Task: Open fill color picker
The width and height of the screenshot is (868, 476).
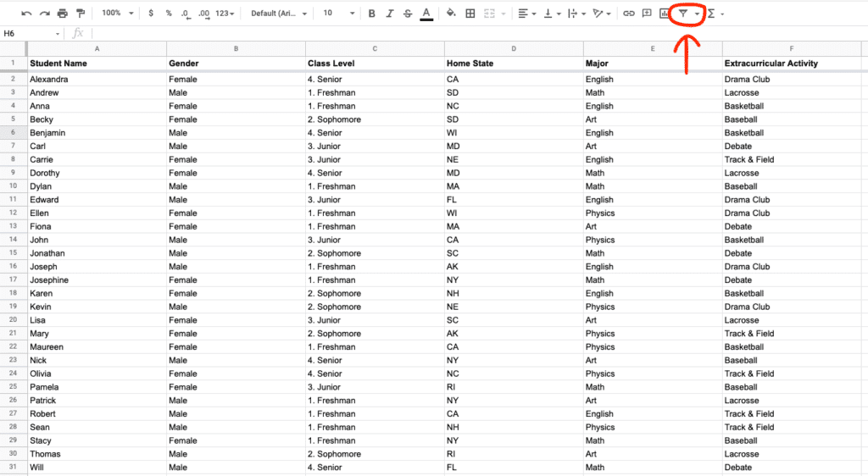Action: (x=451, y=14)
